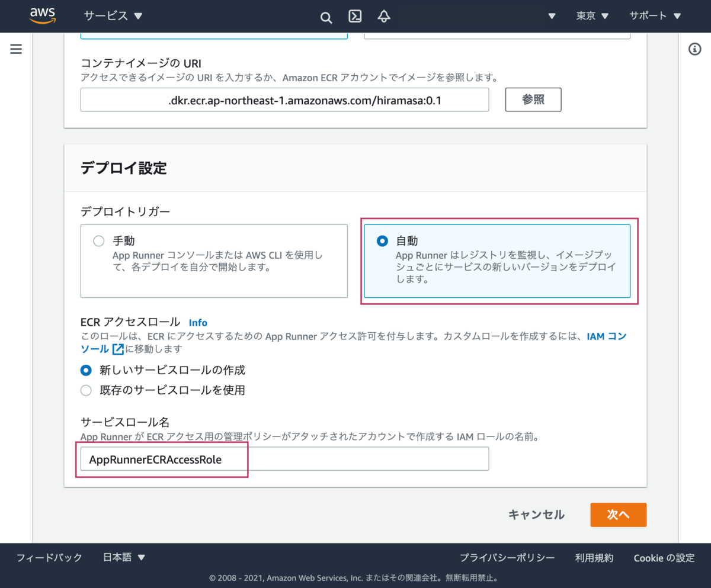Viewport: 711px width, 588px height.
Task: Follow the IAM コンソール link
Action: [x=606, y=336]
